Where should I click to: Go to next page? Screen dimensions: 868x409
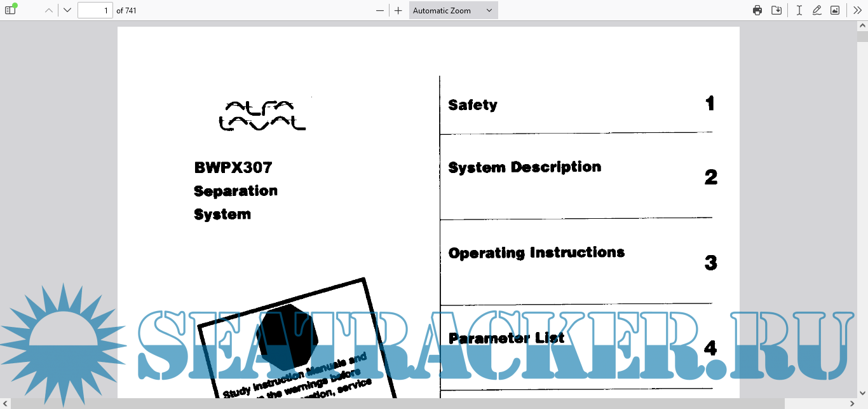[67, 10]
